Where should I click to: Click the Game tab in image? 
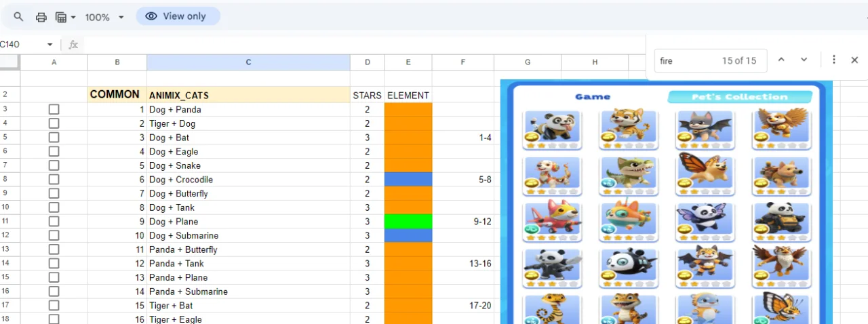(593, 97)
